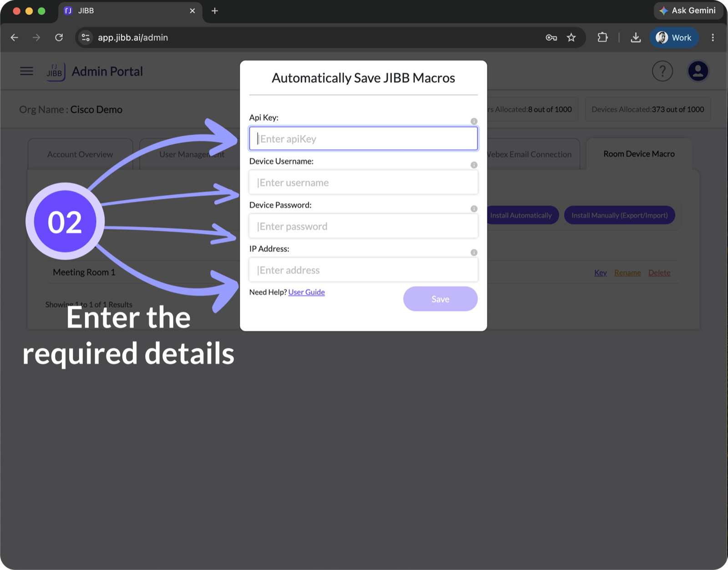This screenshot has height=570, width=728.
Task: Open the hamburger menu in Admin Portal
Action: [x=27, y=71]
